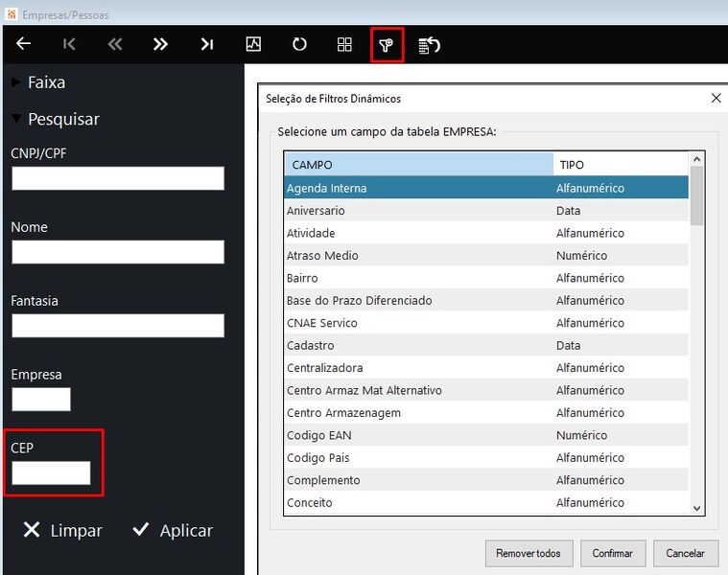The width and height of the screenshot is (728, 575).
Task: Select the Centralizadora row
Action: pos(486,368)
